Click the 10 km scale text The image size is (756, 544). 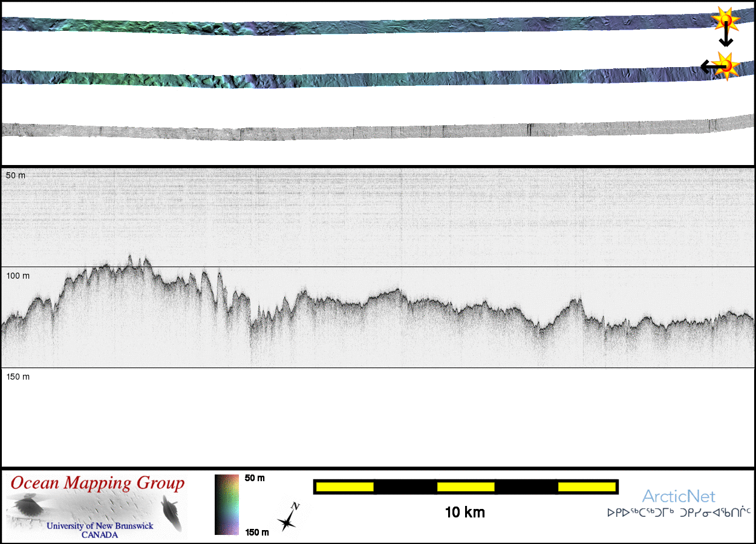click(x=464, y=513)
